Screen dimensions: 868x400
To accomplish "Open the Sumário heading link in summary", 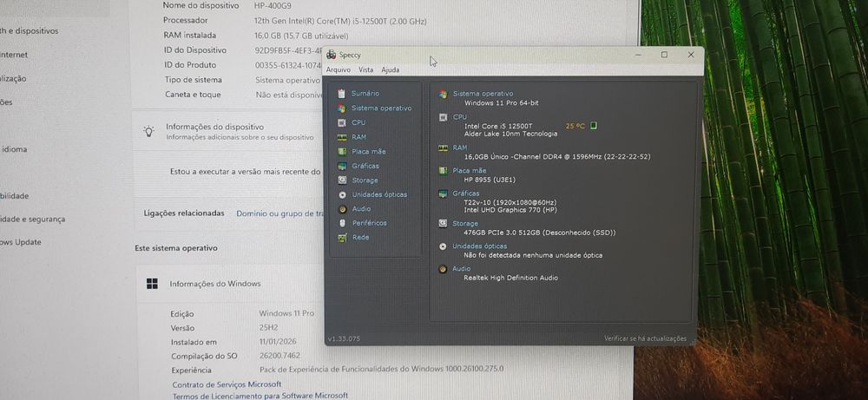I will point(365,94).
